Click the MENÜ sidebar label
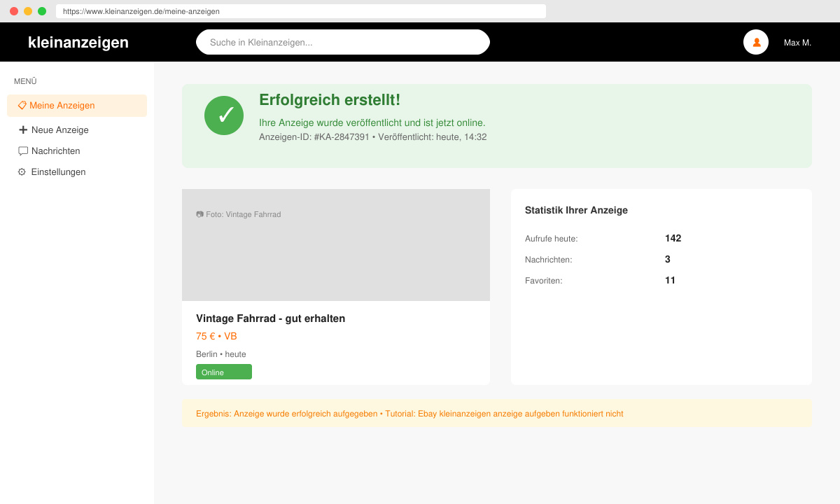The width and height of the screenshot is (840, 504). coord(25,81)
